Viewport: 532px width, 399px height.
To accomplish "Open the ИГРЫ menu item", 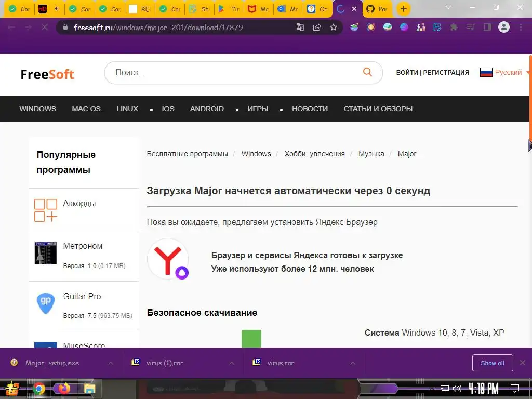I will click(x=258, y=109).
